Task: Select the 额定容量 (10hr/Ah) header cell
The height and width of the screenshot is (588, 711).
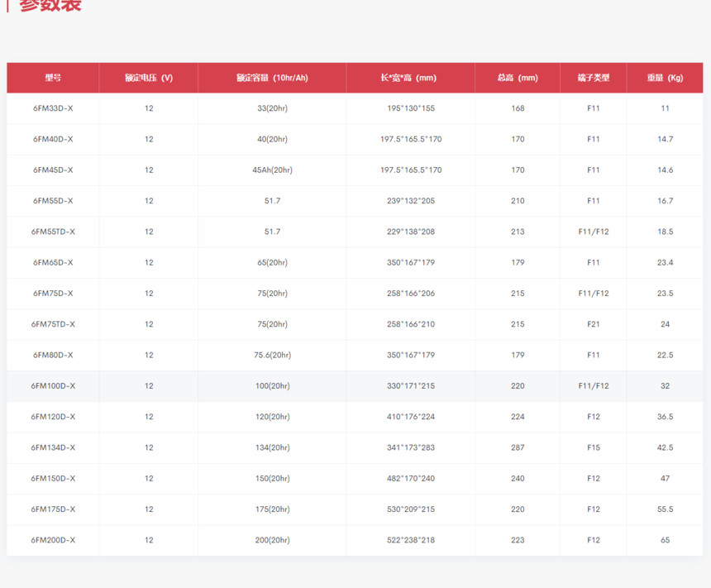Action: pyautogui.click(x=272, y=78)
